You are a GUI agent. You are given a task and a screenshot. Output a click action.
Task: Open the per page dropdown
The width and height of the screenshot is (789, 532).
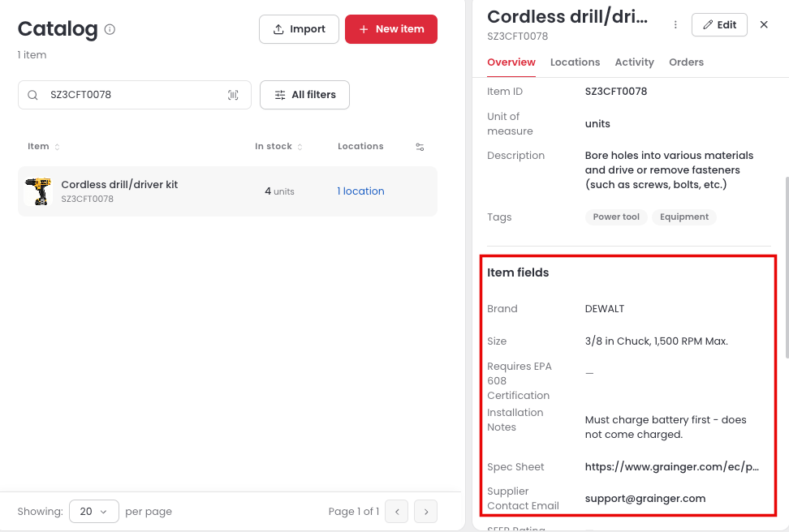(93, 512)
